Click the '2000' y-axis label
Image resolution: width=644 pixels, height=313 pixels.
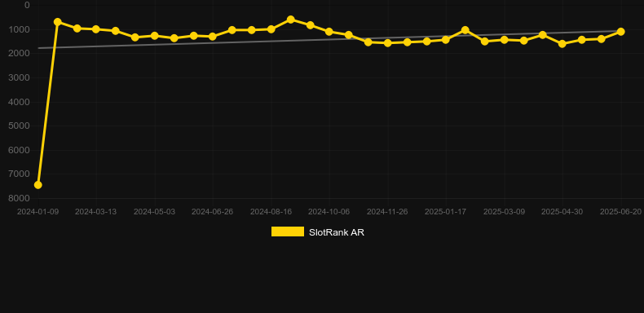(x=20, y=54)
